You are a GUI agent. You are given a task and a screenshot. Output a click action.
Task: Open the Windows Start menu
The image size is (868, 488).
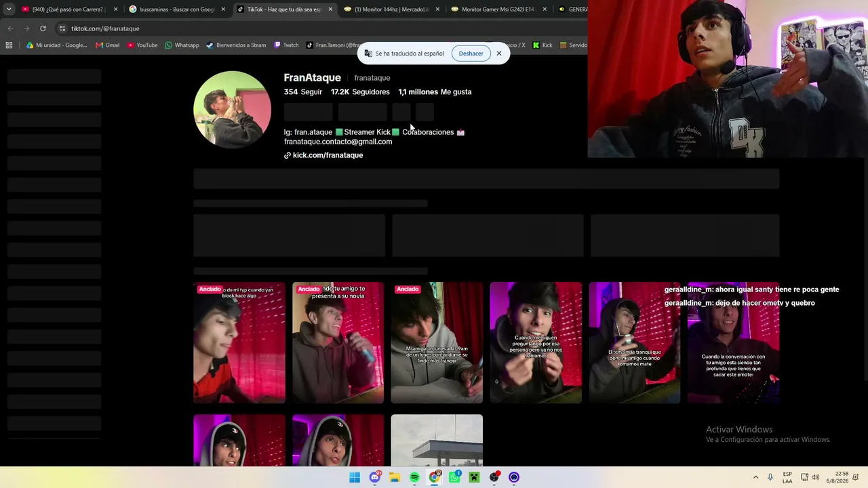[355, 477]
